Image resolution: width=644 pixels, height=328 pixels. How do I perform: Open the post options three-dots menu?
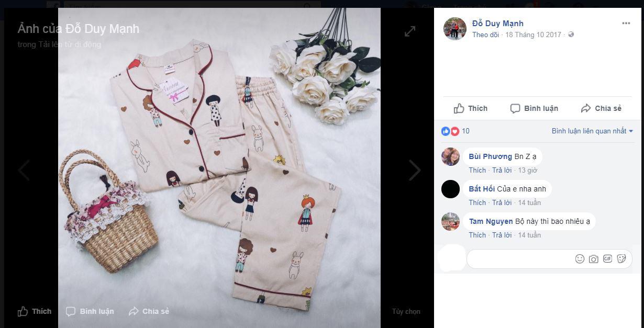(x=626, y=24)
